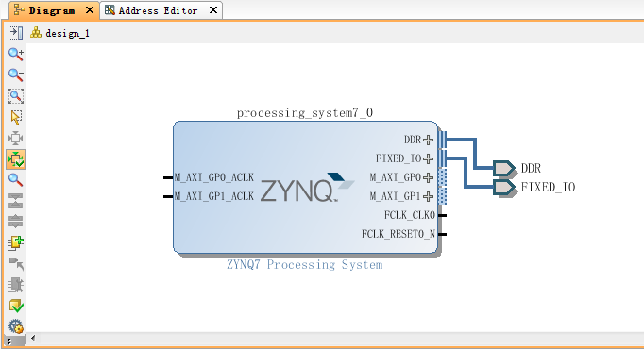
Task: Expand the DDR interface plus sign
Action: (428, 140)
